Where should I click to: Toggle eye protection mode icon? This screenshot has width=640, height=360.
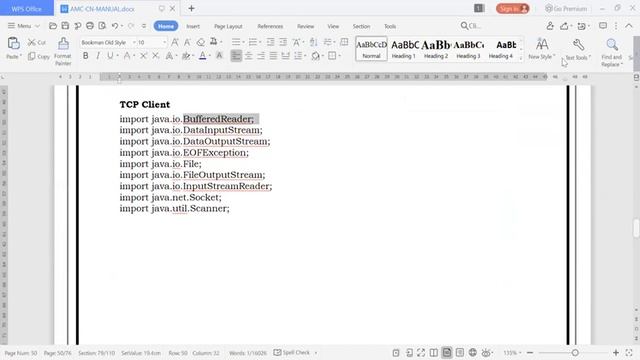[486, 352]
